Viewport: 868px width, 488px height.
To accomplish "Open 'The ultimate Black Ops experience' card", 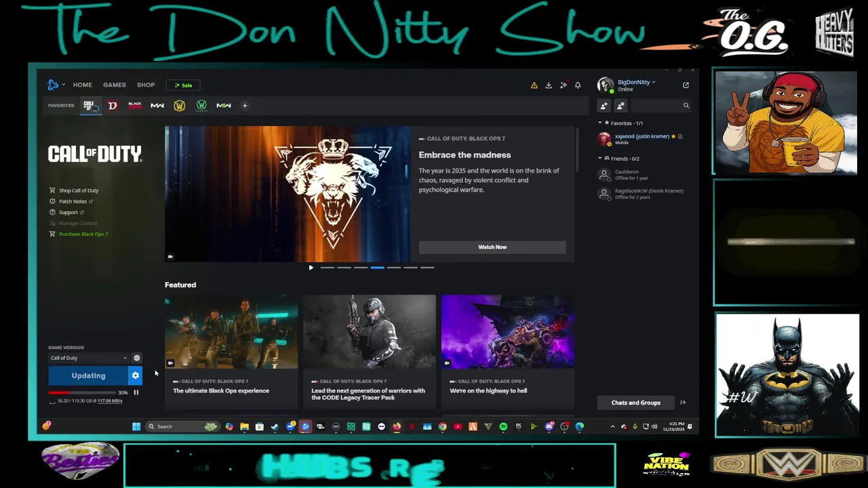I will click(231, 351).
